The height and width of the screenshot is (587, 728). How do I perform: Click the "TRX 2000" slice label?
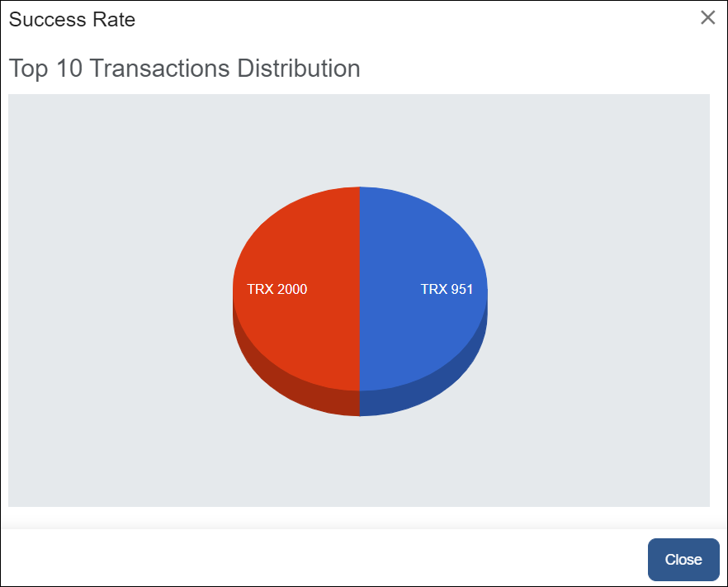pyautogui.click(x=277, y=290)
